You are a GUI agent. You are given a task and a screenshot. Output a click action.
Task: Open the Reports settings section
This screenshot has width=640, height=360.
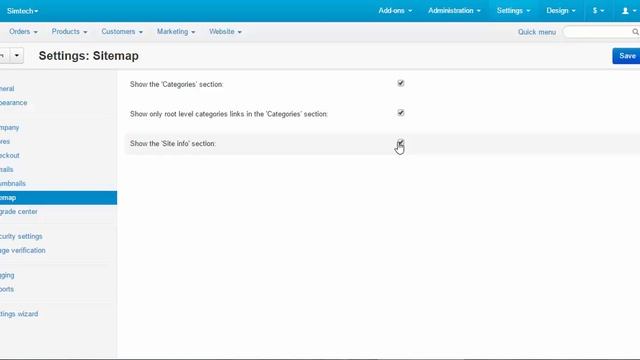point(7,289)
